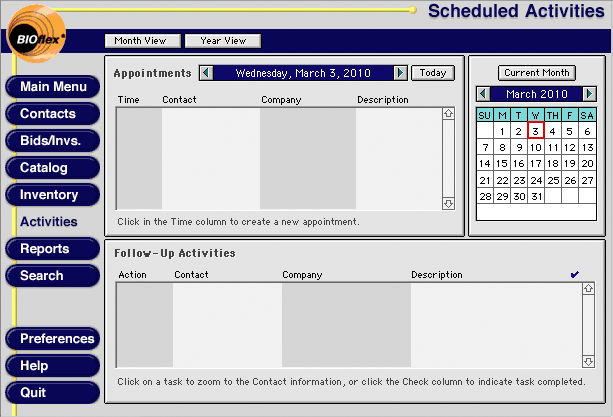
Task: Select March 6 in the calendar
Action: click(x=587, y=131)
